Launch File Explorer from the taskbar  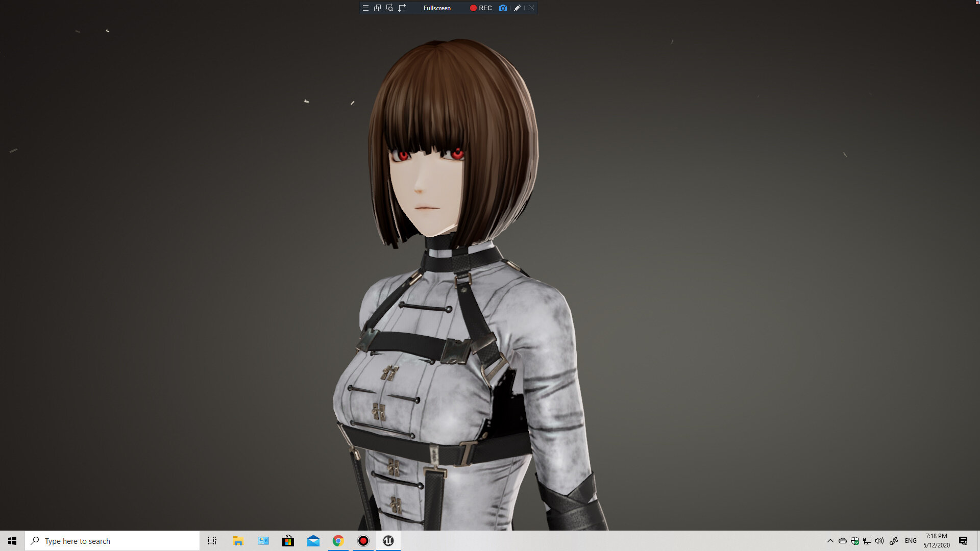[x=238, y=541]
